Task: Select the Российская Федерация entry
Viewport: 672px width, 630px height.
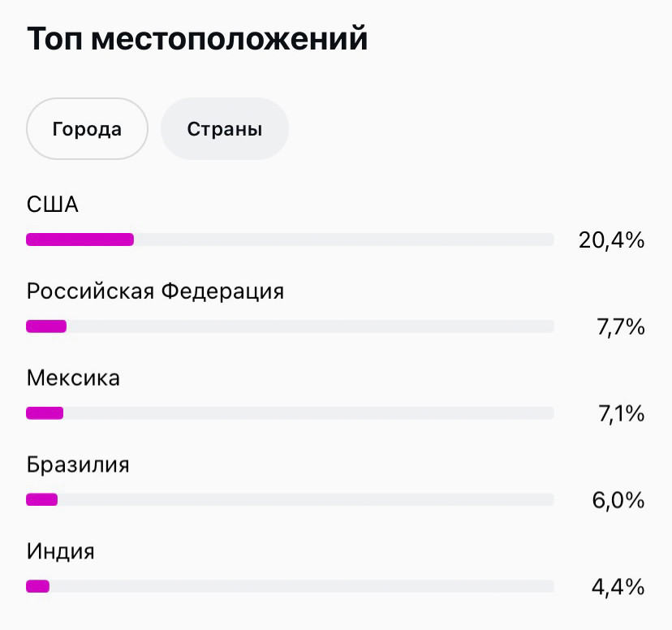Action: [x=156, y=291]
